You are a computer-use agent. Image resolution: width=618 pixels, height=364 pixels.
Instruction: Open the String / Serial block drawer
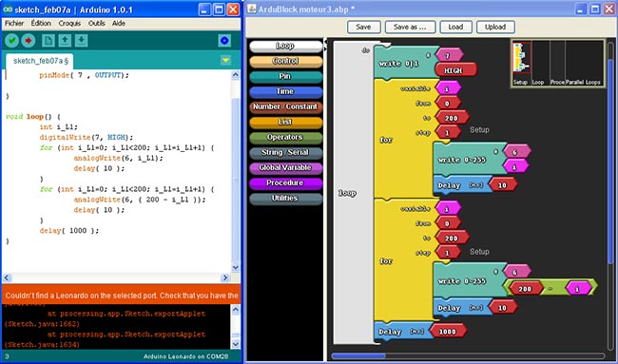tap(286, 152)
